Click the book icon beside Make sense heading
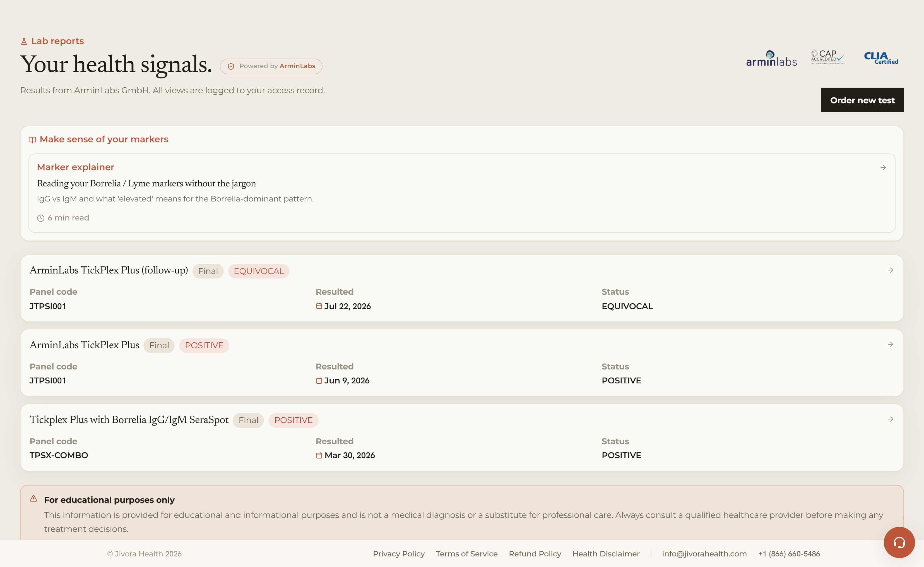924x567 pixels. click(33, 140)
